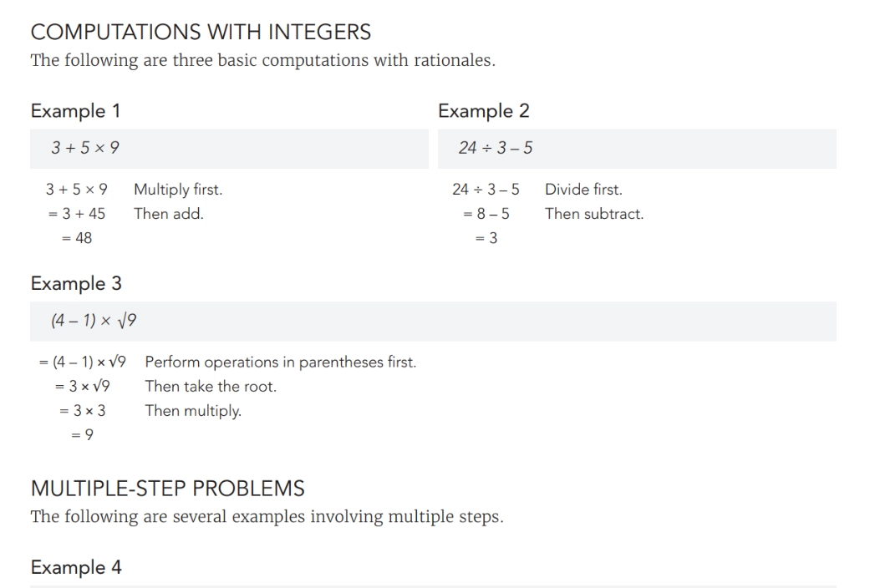Viewport: 870px width, 588px height.
Task: Click the Example 1 heading
Action: [x=76, y=111]
